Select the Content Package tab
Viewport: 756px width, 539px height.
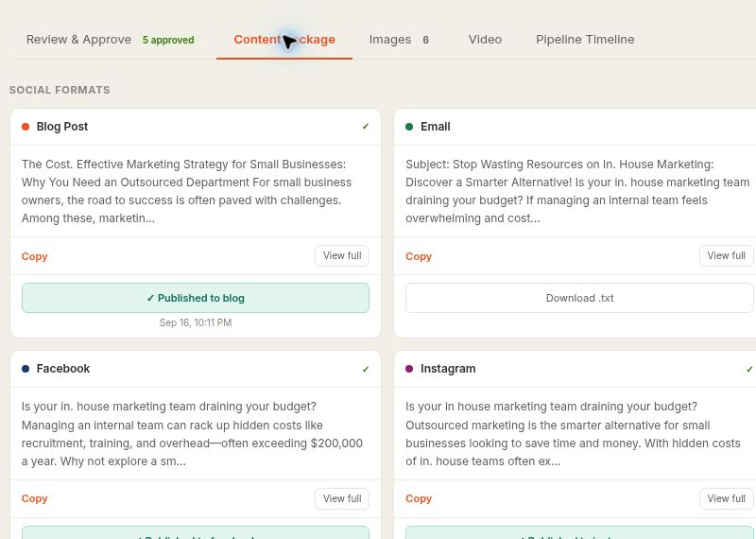click(284, 40)
